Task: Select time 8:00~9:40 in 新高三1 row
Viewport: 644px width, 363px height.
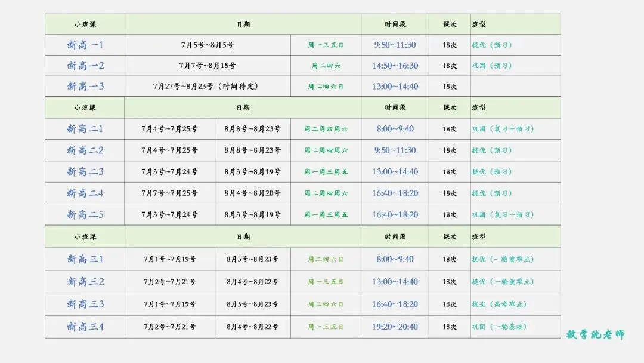Action: [x=395, y=259]
